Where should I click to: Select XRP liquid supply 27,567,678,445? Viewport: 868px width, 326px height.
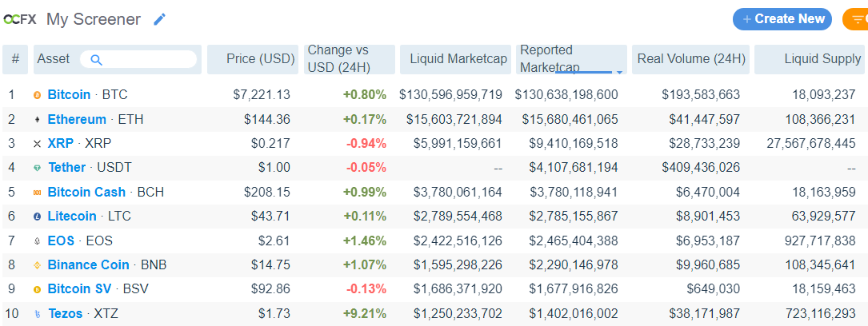811,143
